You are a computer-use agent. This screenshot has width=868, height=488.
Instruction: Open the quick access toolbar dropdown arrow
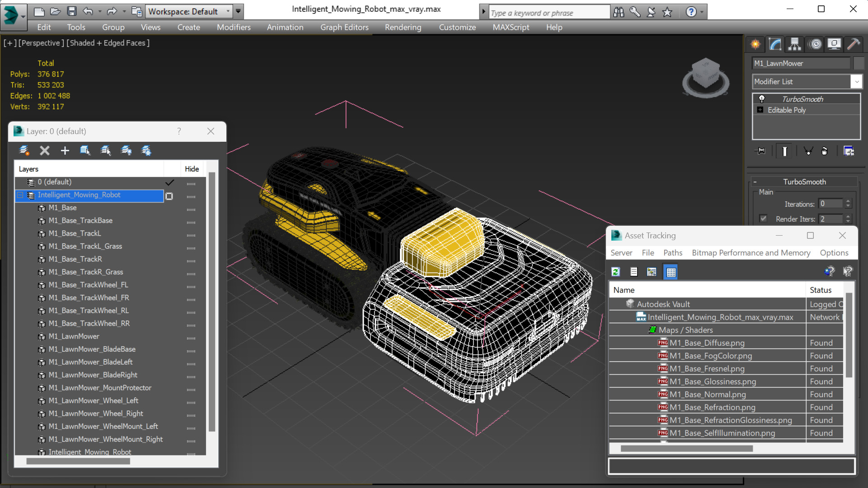(x=238, y=11)
